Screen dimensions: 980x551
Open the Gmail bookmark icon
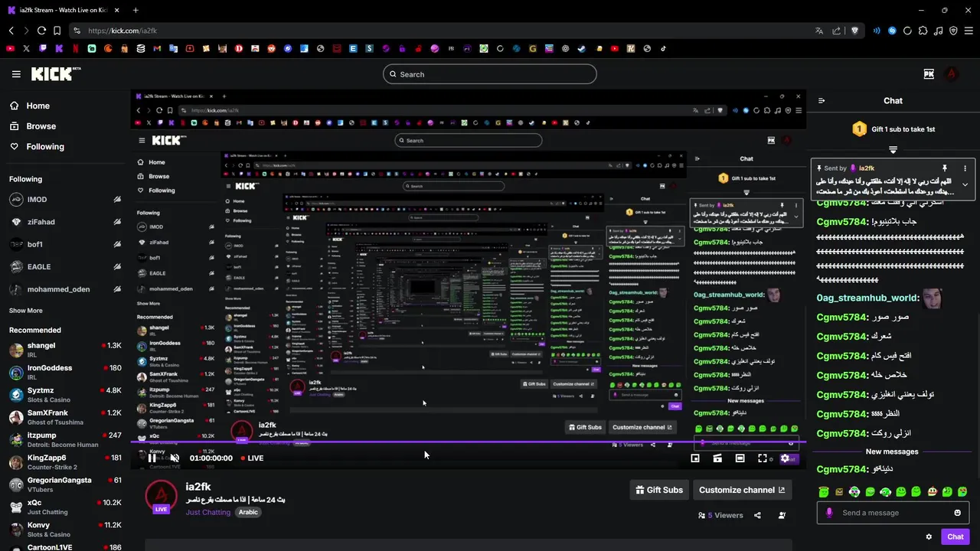coord(157,48)
